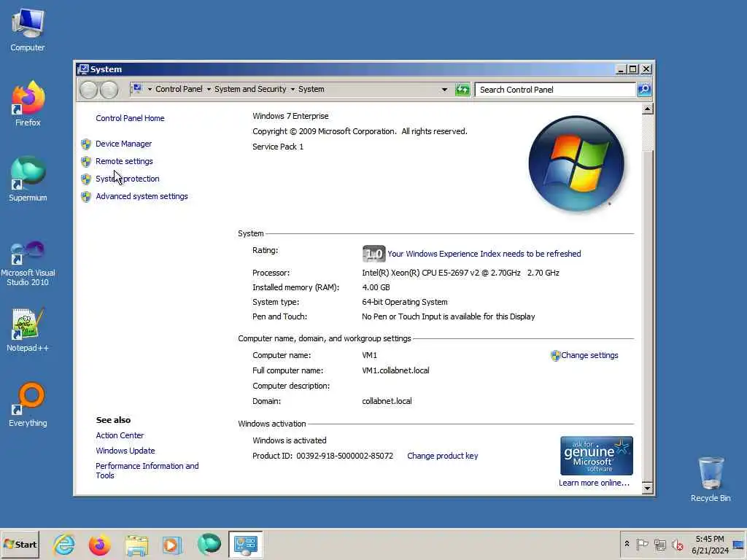Open Learn more online link
747x560 pixels.
594,483
